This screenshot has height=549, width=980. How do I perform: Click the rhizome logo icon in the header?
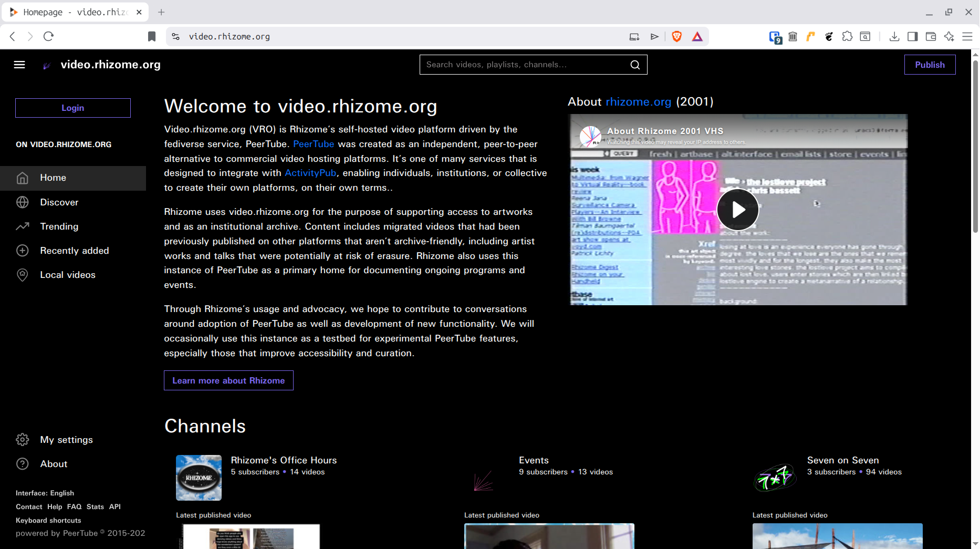(x=47, y=65)
